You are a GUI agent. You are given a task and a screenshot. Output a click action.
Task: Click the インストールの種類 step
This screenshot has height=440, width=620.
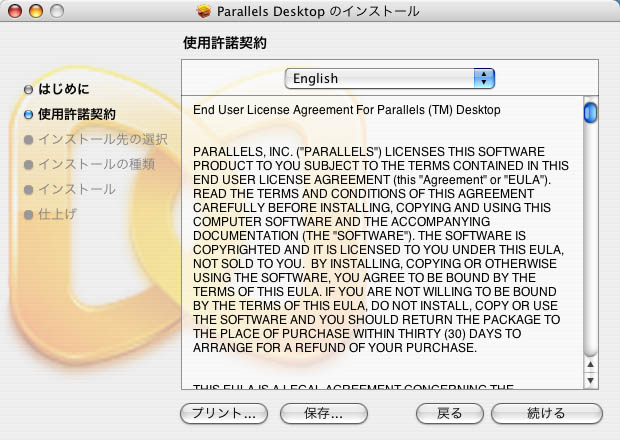[x=96, y=164]
